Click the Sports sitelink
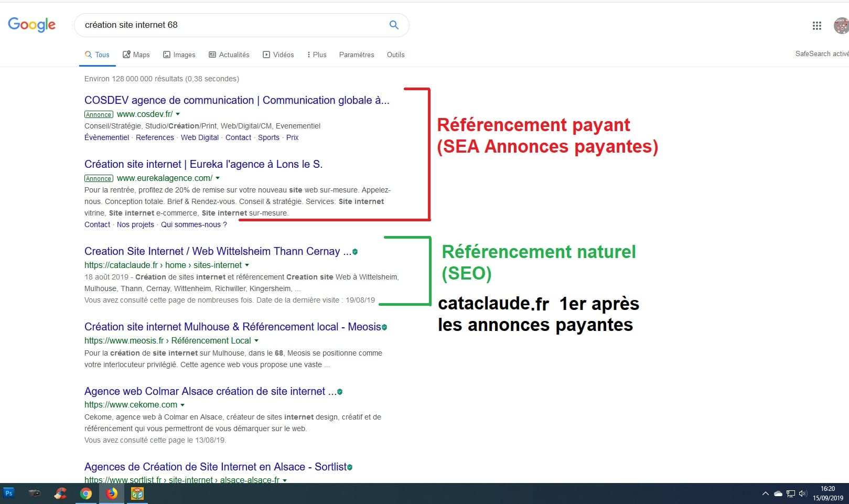 (x=268, y=137)
